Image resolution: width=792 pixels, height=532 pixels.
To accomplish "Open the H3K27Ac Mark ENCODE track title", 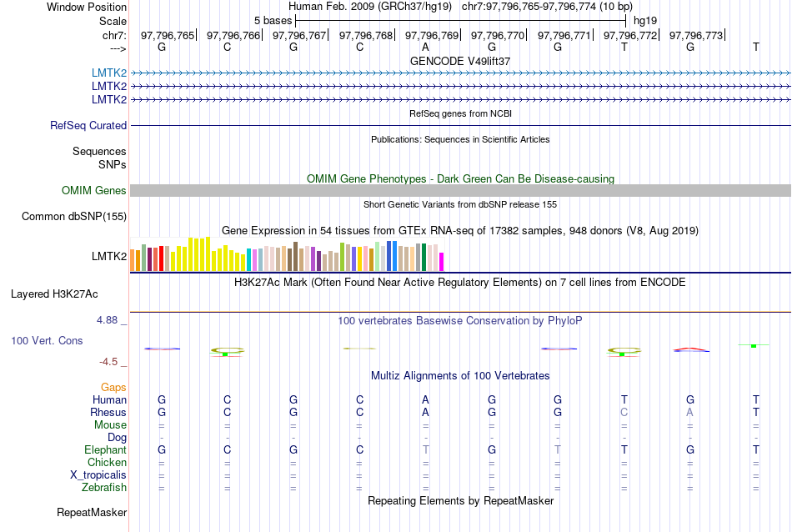I will tap(460, 283).
